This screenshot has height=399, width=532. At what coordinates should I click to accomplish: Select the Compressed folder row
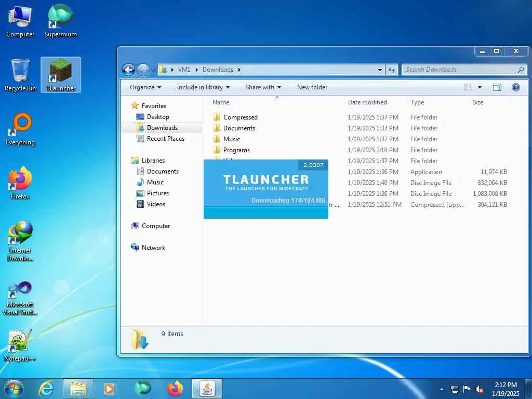coord(360,117)
